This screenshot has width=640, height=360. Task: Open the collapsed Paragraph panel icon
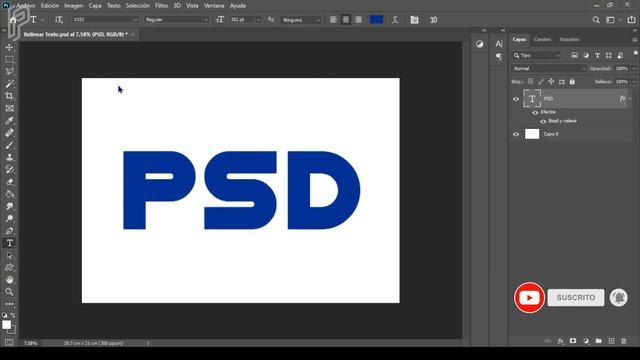[499, 57]
